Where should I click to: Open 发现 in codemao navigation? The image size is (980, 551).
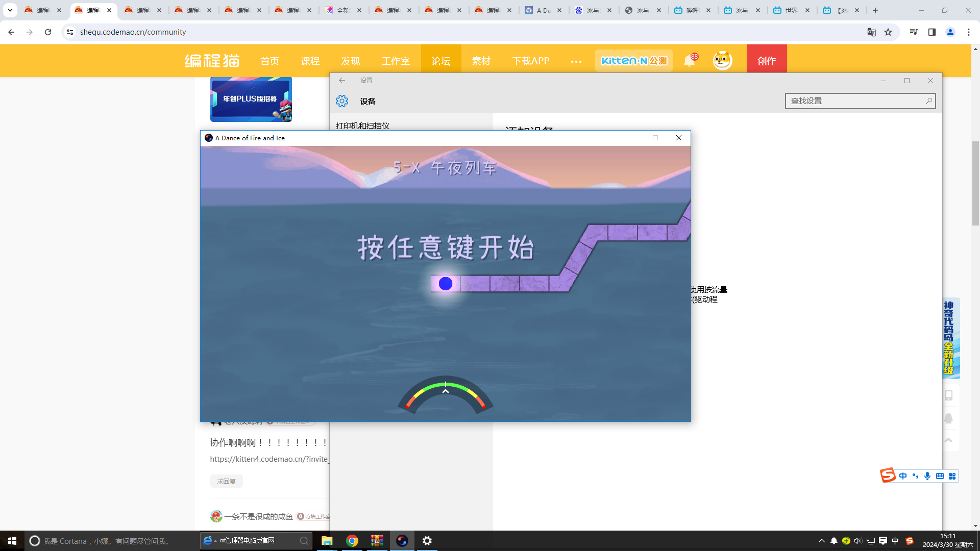pos(351,61)
